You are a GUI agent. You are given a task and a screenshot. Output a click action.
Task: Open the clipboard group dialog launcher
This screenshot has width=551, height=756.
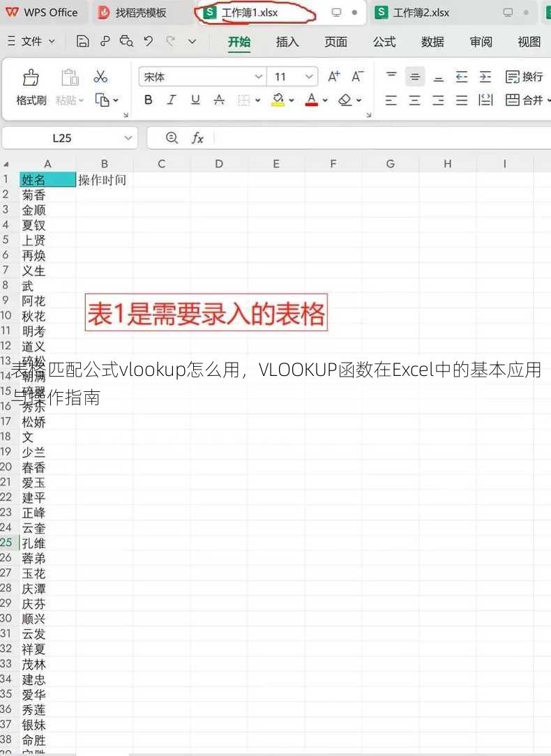point(126,115)
